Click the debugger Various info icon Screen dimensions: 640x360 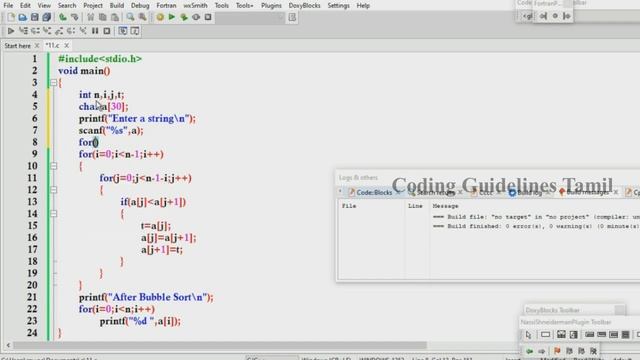point(135,31)
